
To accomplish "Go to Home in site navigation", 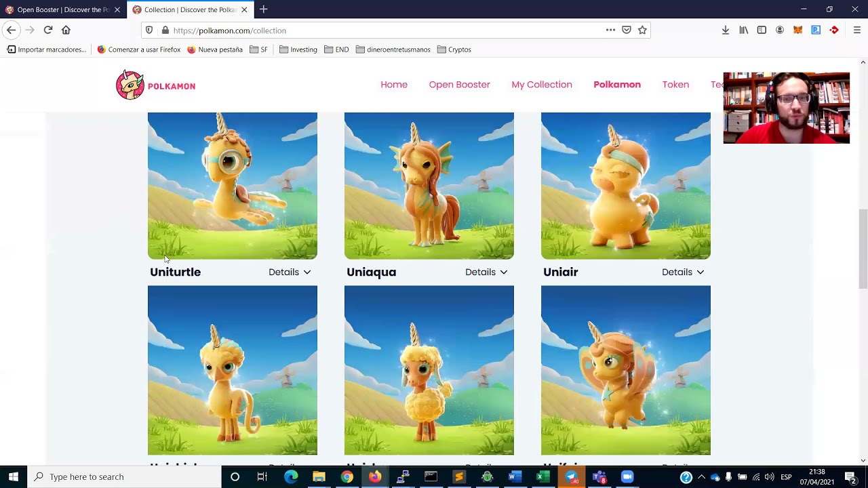I will (x=394, y=85).
